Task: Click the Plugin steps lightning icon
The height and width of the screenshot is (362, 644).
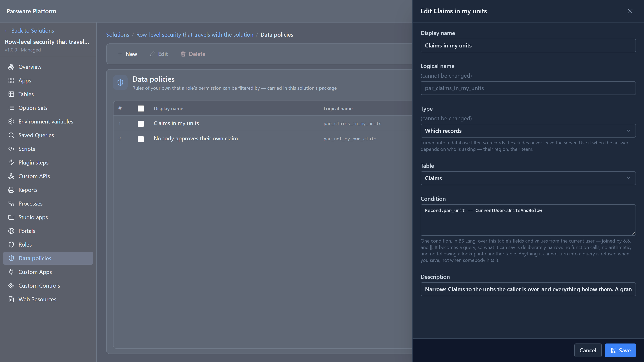Action: coord(11,162)
